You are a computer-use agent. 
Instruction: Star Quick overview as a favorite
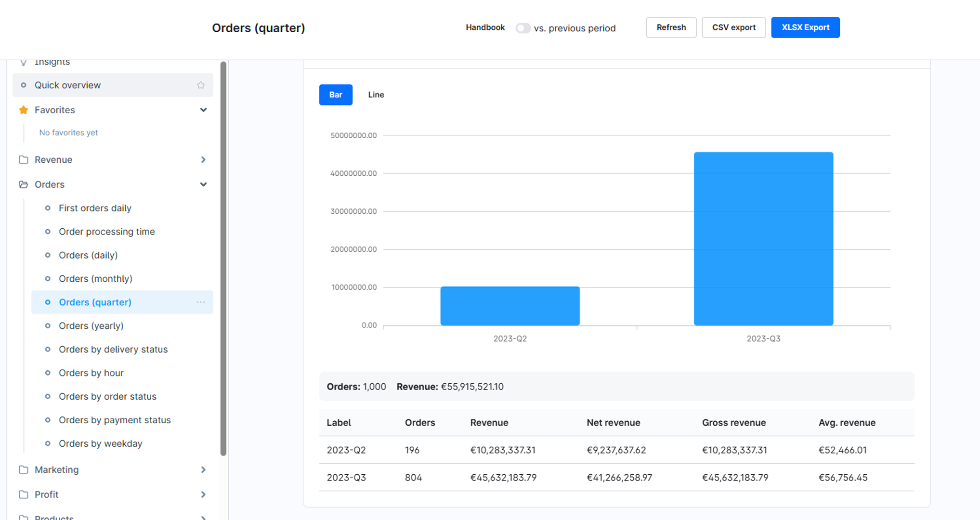pos(201,85)
